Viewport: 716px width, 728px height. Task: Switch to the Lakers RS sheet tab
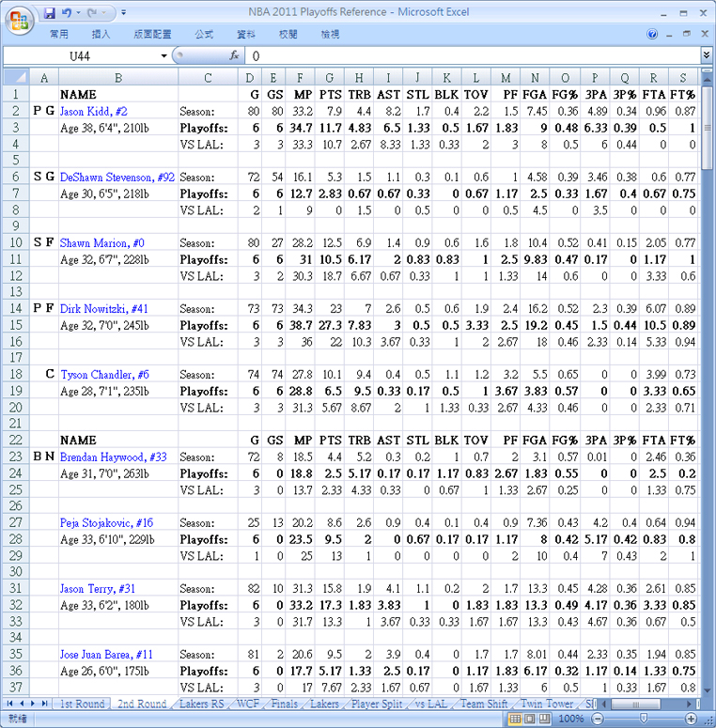pyautogui.click(x=201, y=704)
